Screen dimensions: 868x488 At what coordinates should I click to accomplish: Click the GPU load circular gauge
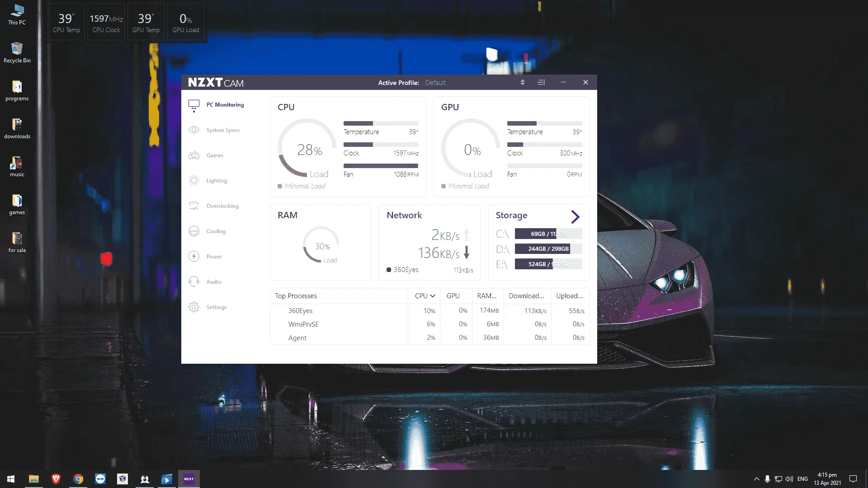(x=471, y=148)
